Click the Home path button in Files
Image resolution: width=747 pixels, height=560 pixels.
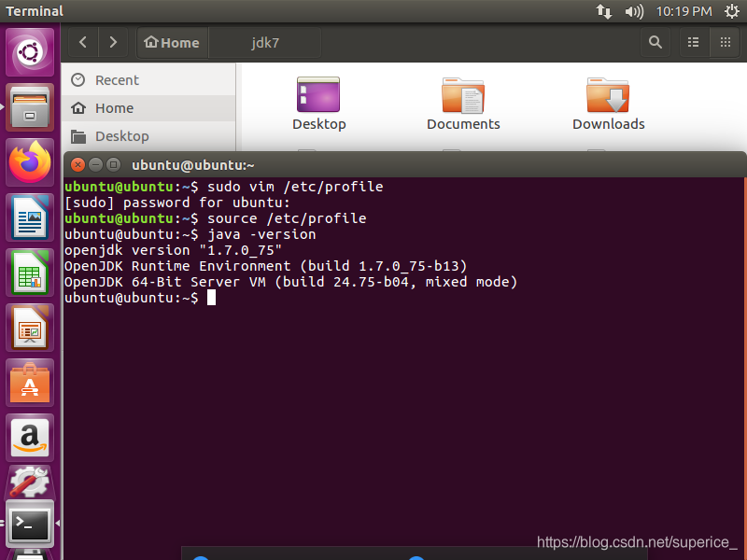172,42
